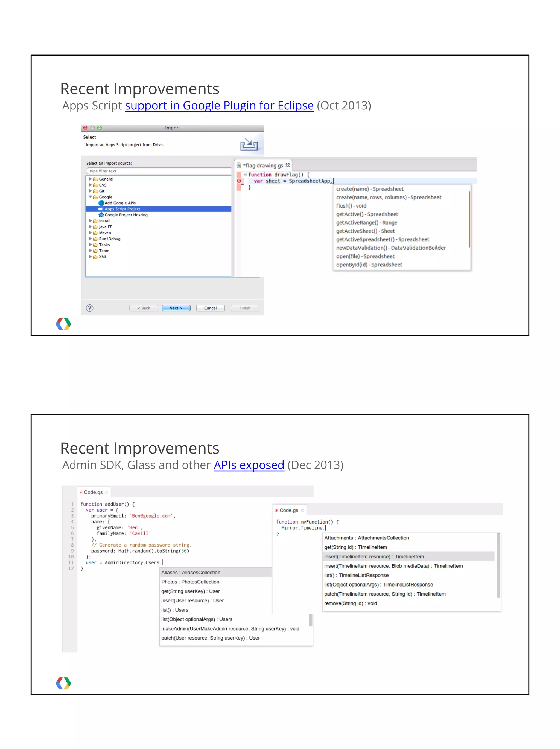Click the import wizard tray icon
This screenshot has width=560, height=749.
pos(249,144)
